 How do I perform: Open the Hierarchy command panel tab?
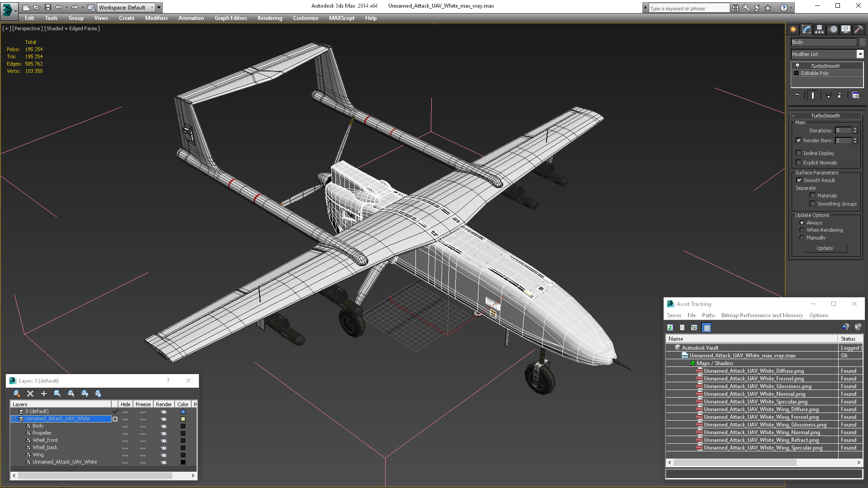point(819,29)
